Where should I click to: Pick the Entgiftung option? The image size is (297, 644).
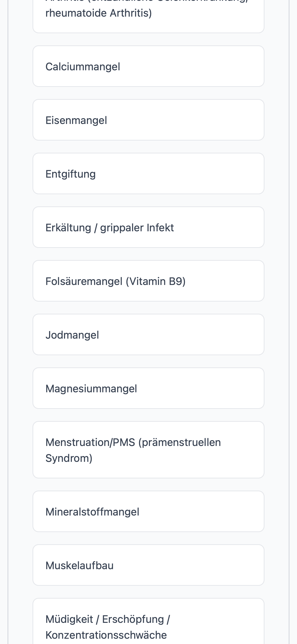coord(148,174)
